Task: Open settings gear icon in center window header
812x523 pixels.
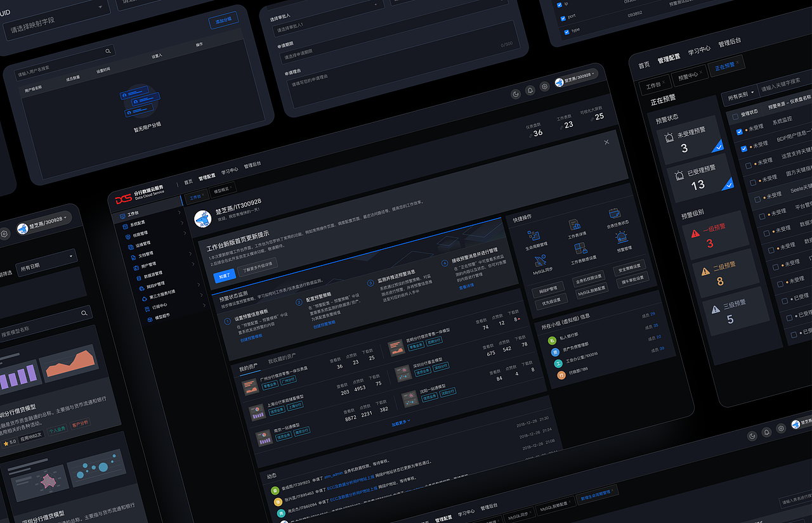Action: tap(544, 86)
